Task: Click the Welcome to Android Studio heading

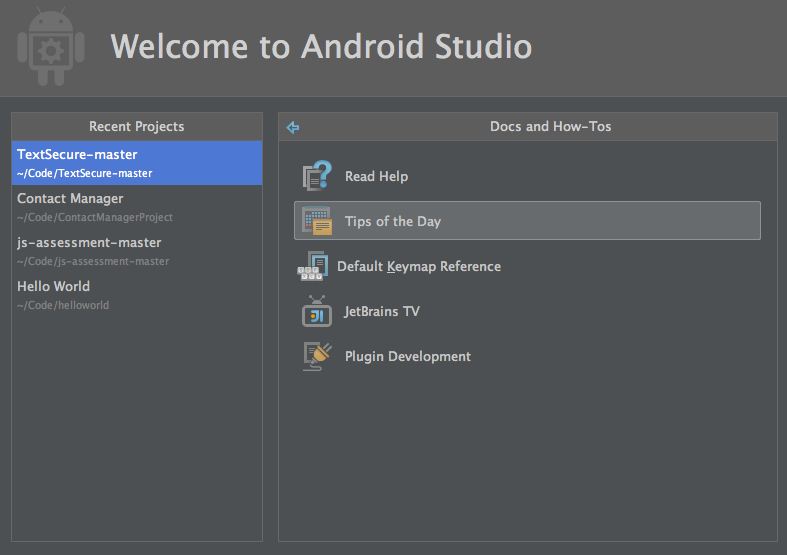Action: (321, 46)
